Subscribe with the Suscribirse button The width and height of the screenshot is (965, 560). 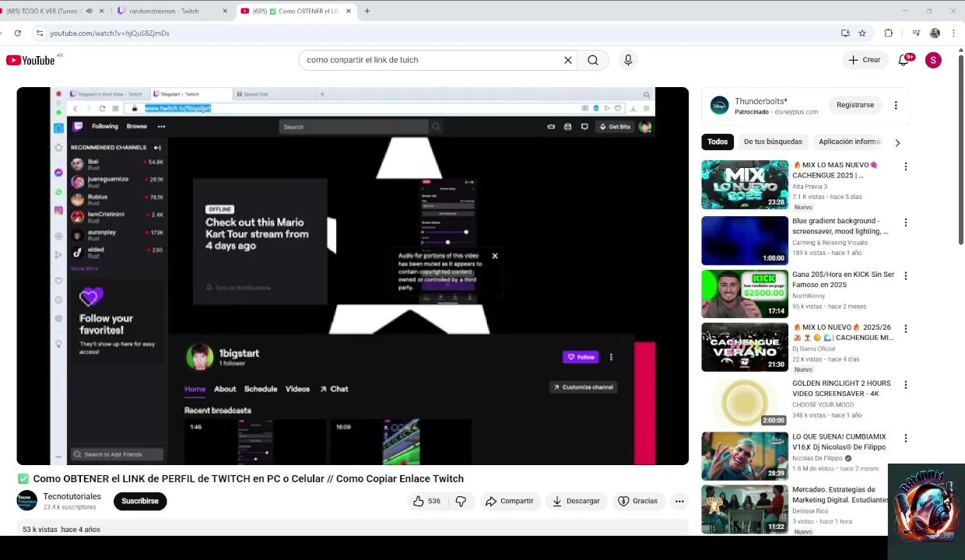(140, 501)
